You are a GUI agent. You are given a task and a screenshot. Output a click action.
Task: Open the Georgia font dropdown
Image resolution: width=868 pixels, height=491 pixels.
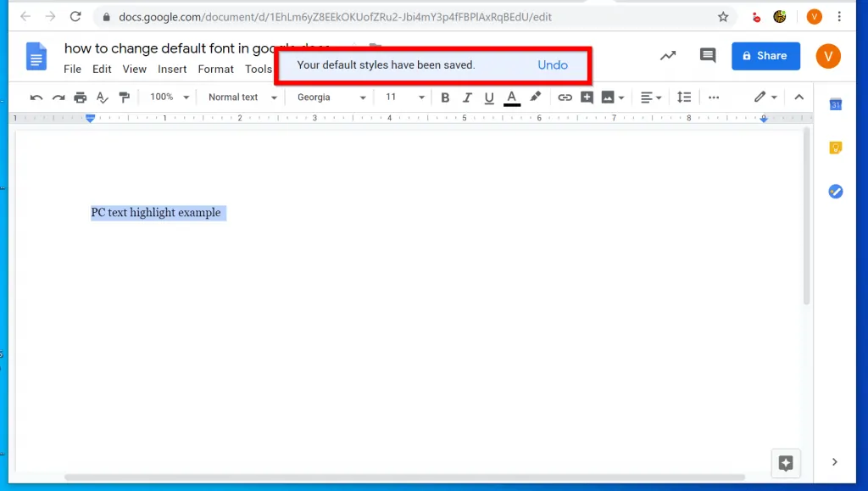[330, 97]
